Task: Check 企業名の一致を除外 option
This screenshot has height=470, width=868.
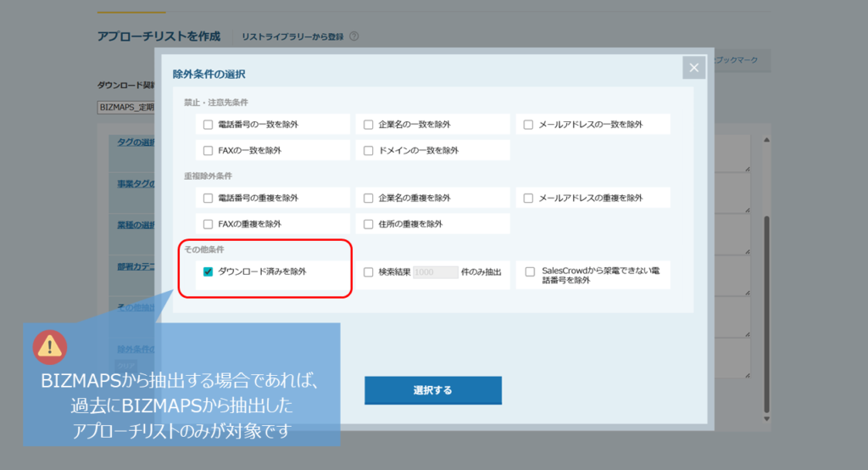Action: pyautogui.click(x=368, y=125)
